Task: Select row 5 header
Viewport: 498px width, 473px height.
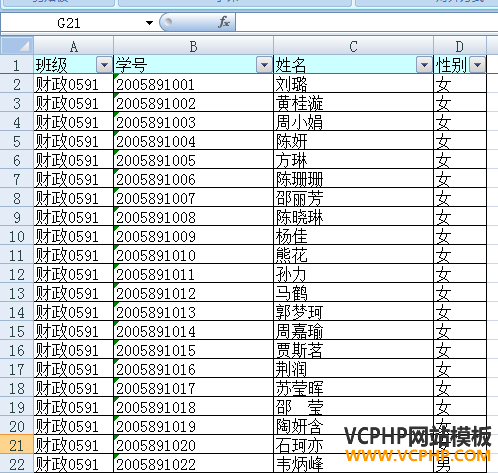Action: [x=17, y=141]
